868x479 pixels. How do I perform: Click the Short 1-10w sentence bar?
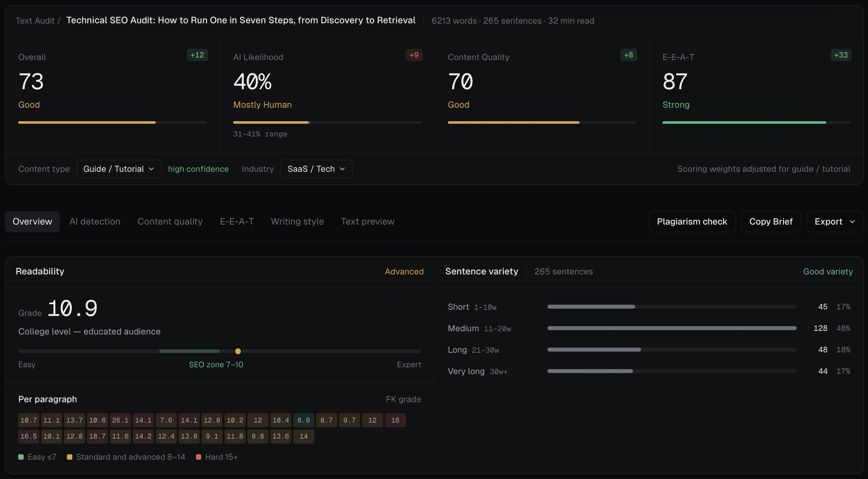point(672,307)
